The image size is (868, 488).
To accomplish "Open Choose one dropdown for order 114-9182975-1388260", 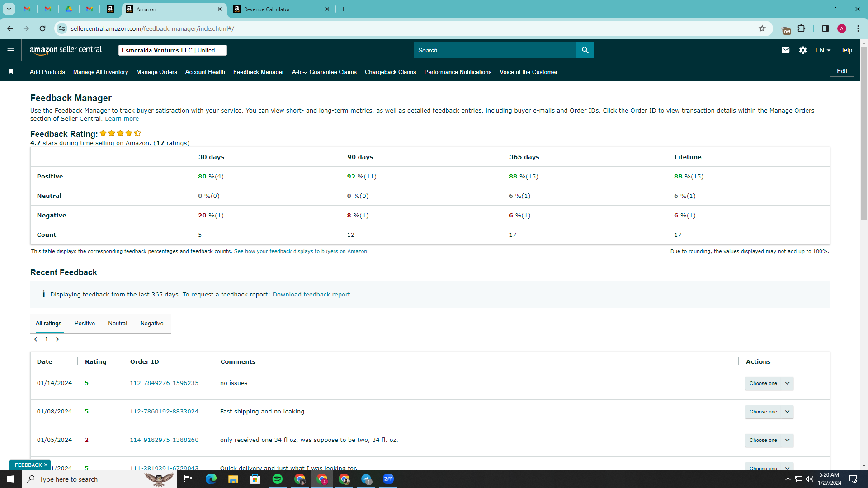I will click(769, 440).
